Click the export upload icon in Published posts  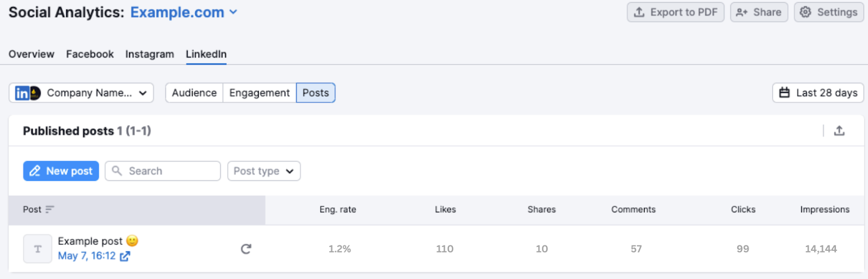click(x=839, y=131)
